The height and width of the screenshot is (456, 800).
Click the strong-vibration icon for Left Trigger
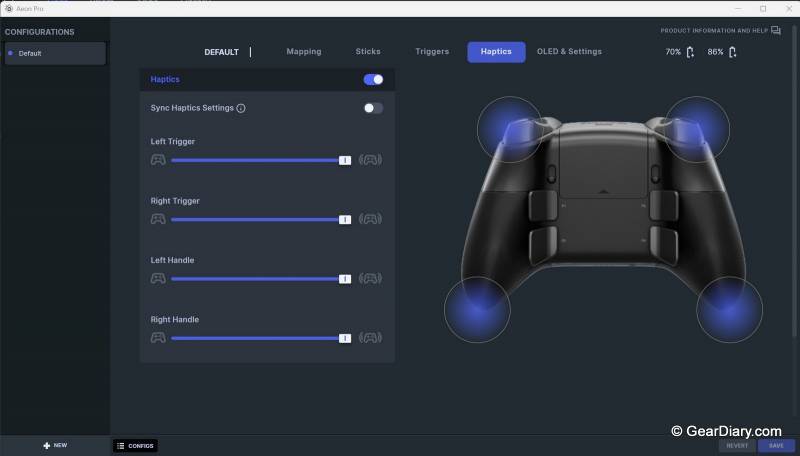[x=370, y=160]
